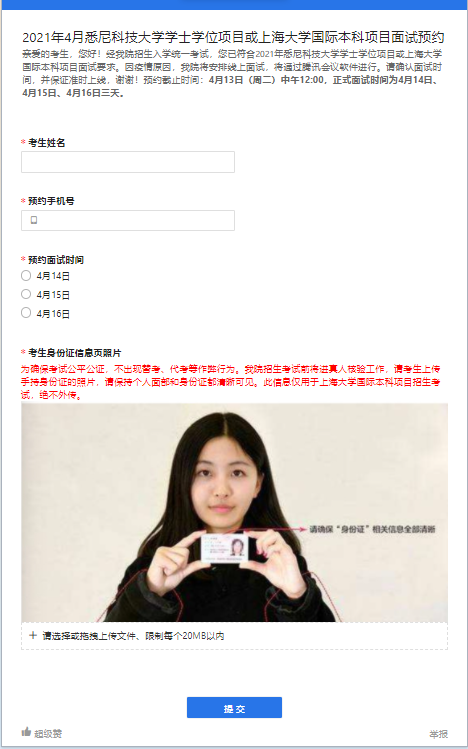This screenshot has height=749, width=468.
Task: Select the 4月14日 interview date radio button
Action: [x=26, y=276]
